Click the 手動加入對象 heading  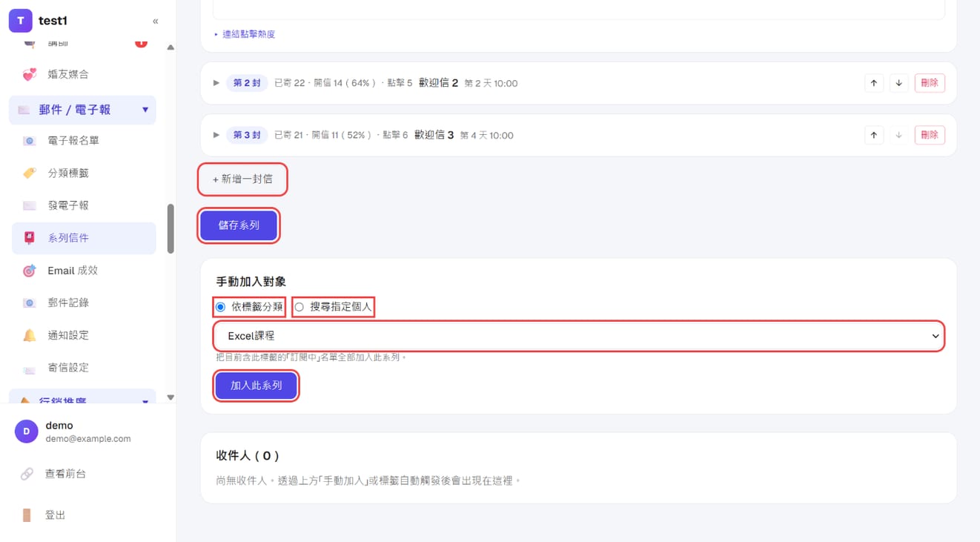tap(251, 282)
